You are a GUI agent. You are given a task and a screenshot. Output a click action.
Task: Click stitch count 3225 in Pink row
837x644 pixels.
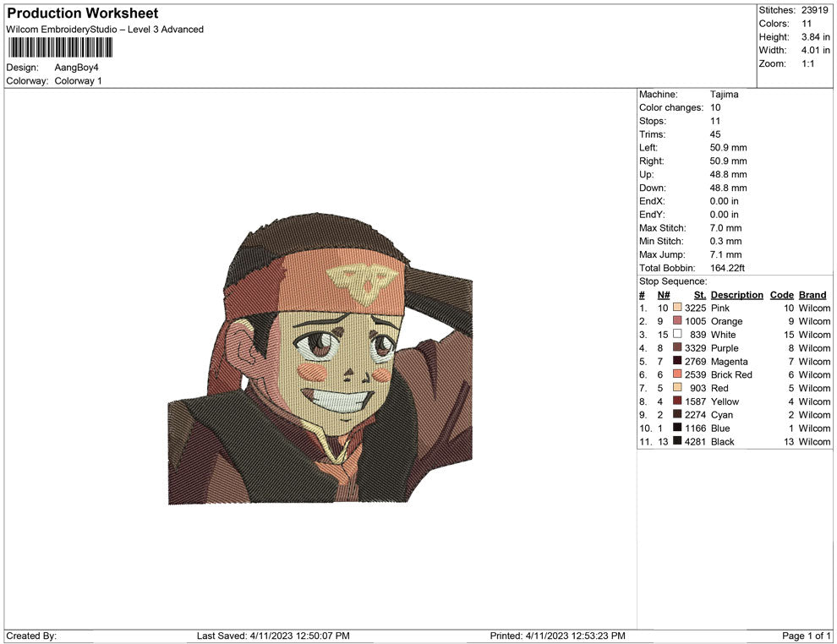tap(695, 308)
